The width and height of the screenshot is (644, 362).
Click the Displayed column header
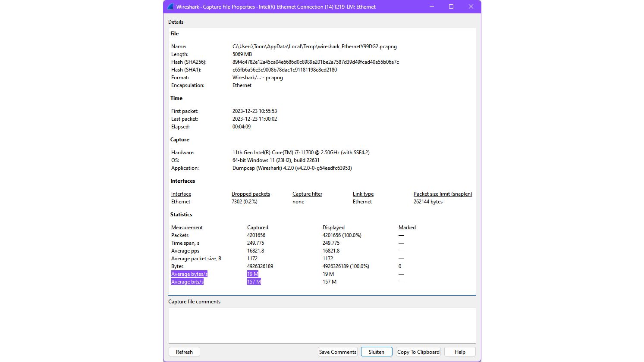point(333,228)
